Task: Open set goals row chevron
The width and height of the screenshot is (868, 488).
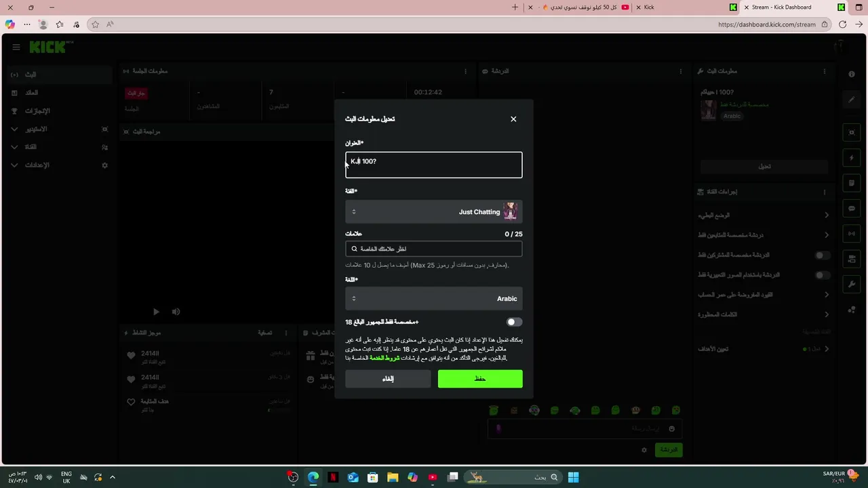Action: coord(826,349)
